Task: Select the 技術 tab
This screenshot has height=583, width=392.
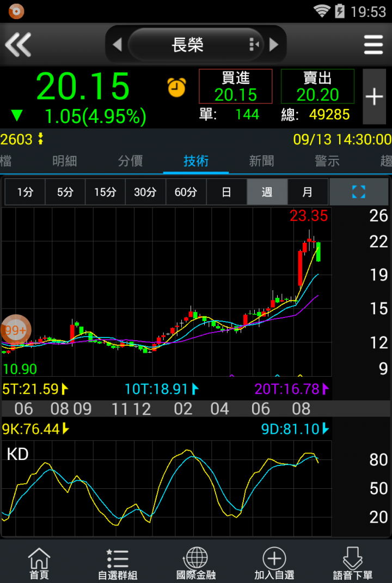Action: point(196,161)
